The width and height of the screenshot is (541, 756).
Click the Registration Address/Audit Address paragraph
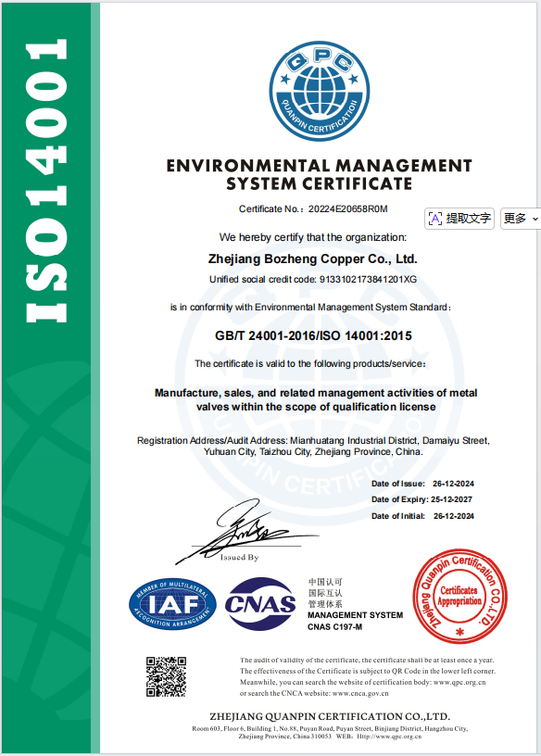pos(313,446)
